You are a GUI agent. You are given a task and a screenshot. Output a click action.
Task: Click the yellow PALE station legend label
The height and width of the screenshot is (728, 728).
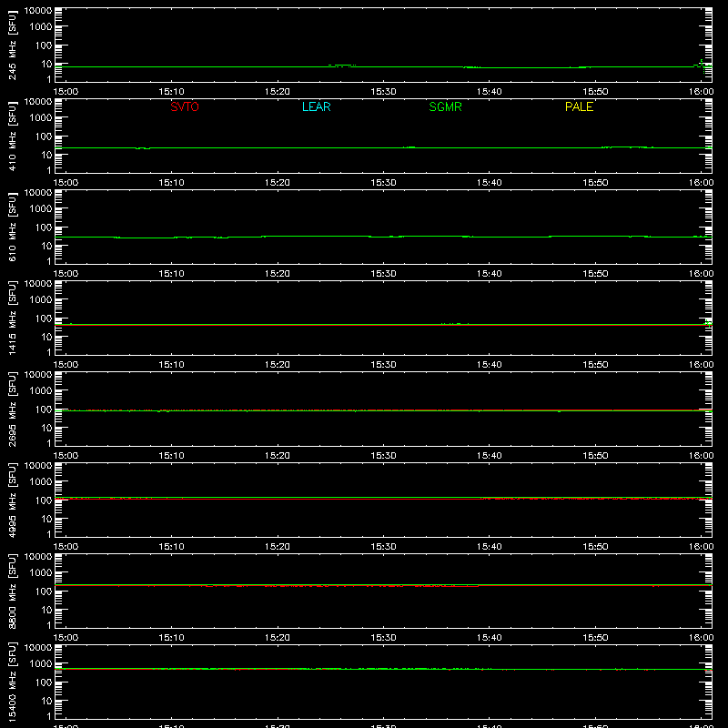coord(579,106)
